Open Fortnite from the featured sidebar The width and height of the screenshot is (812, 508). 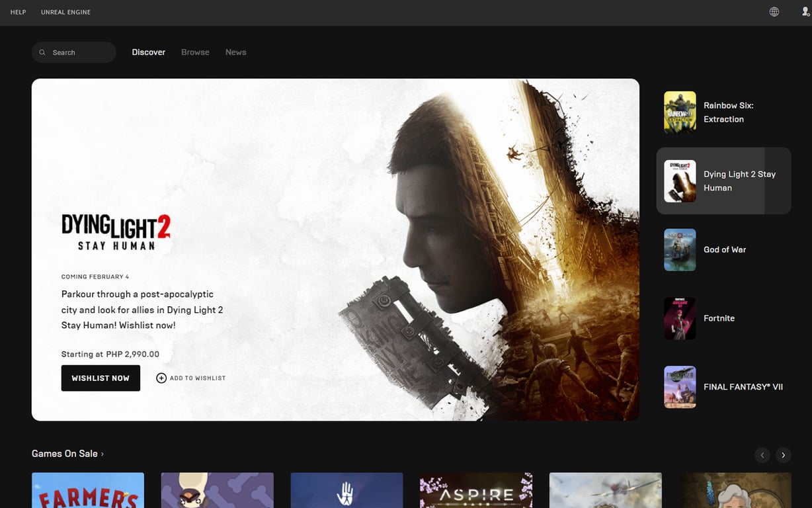[680, 318]
